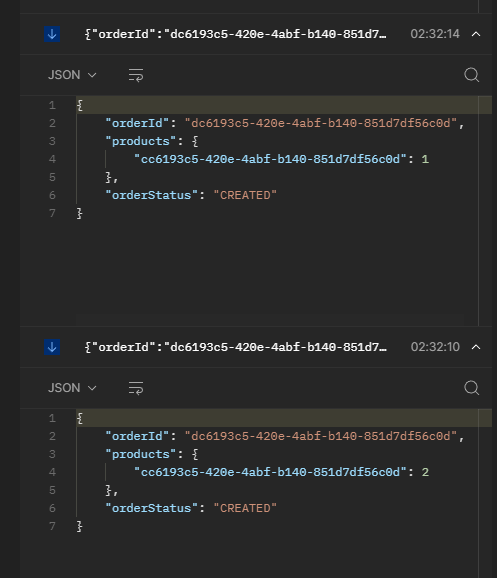Image resolution: width=497 pixels, height=578 pixels.
Task: Collapse the message received at 02:32:10
Action: [476, 347]
